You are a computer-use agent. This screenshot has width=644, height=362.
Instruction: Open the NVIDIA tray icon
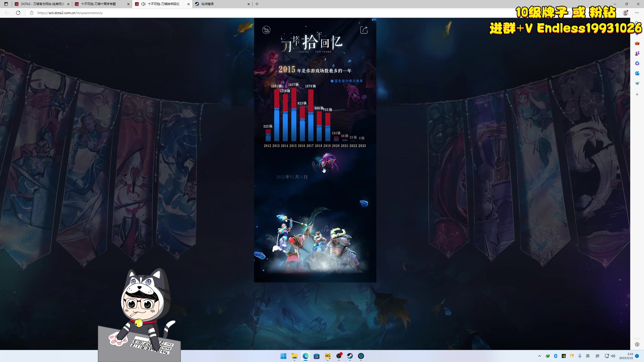click(x=563, y=356)
